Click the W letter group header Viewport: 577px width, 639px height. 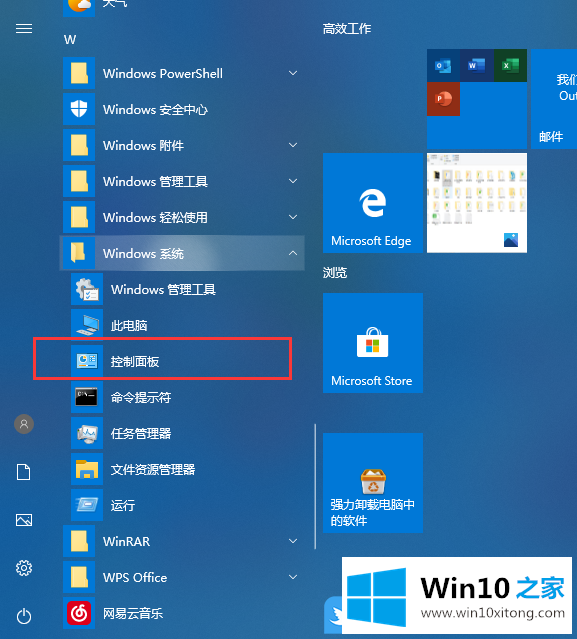[x=70, y=40]
